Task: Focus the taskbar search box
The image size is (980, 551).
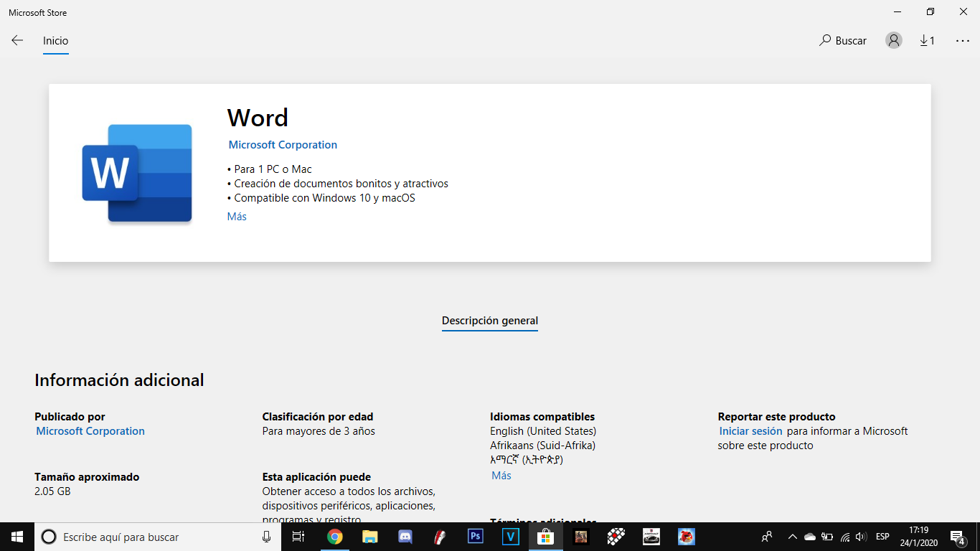Action: point(158,537)
